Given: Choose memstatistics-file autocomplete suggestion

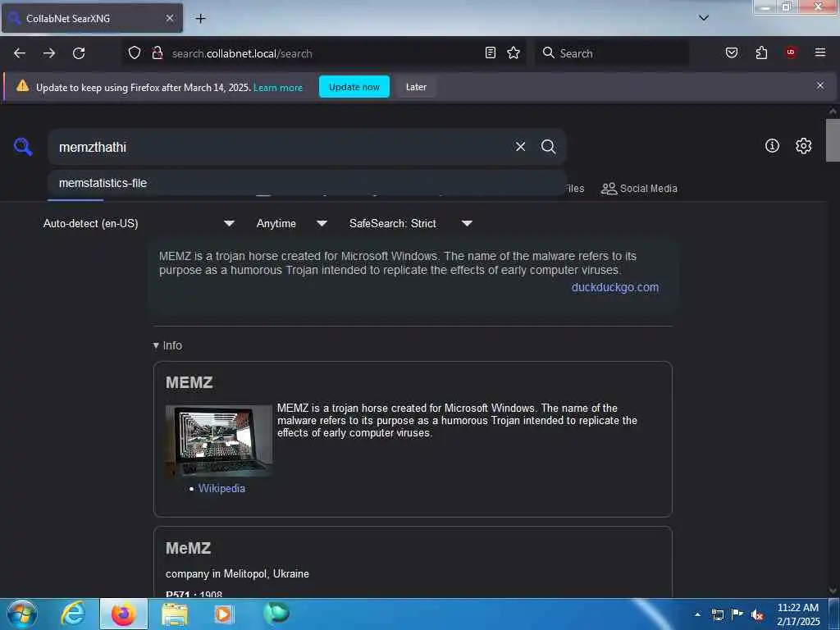Looking at the screenshot, I should click(x=307, y=183).
